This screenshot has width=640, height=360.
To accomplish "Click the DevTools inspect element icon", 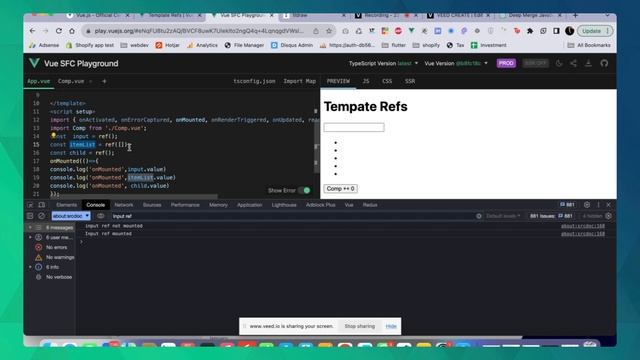I will (30, 205).
